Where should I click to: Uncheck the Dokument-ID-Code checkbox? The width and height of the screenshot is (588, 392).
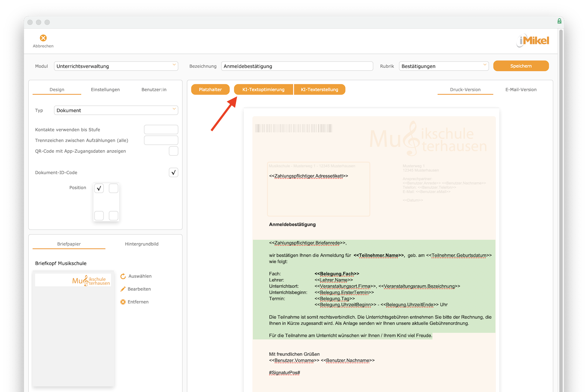pyautogui.click(x=174, y=172)
